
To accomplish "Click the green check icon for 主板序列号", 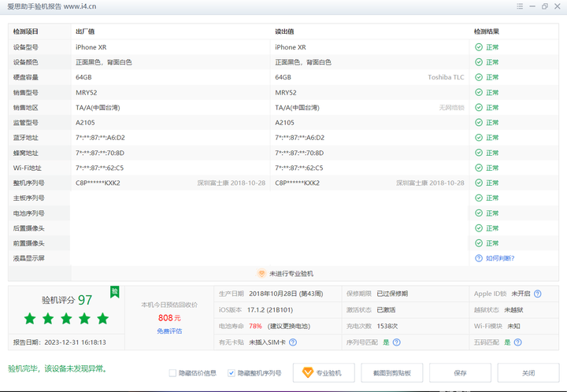I will [x=479, y=198].
